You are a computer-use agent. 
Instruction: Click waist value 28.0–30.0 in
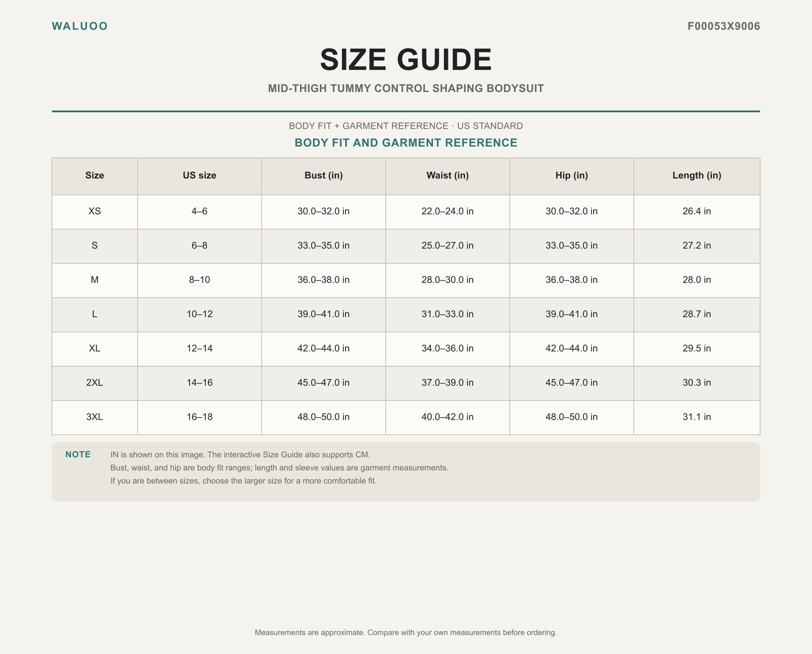point(448,280)
